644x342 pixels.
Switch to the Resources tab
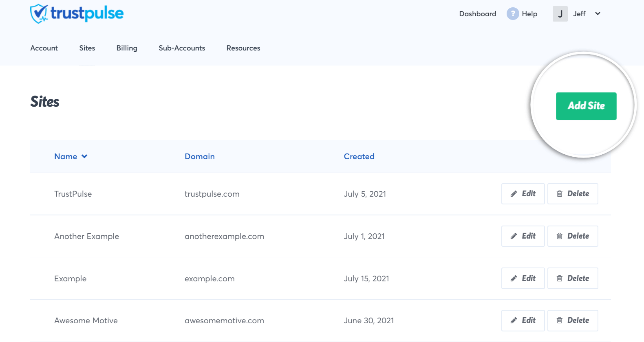tap(243, 48)
